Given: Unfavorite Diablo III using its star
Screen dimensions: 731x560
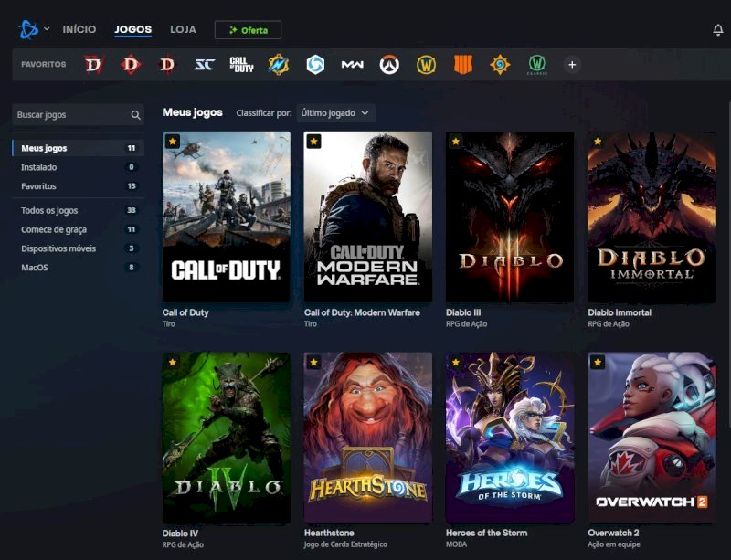Looking at the screenshot, I should click(x=455, y=142).
